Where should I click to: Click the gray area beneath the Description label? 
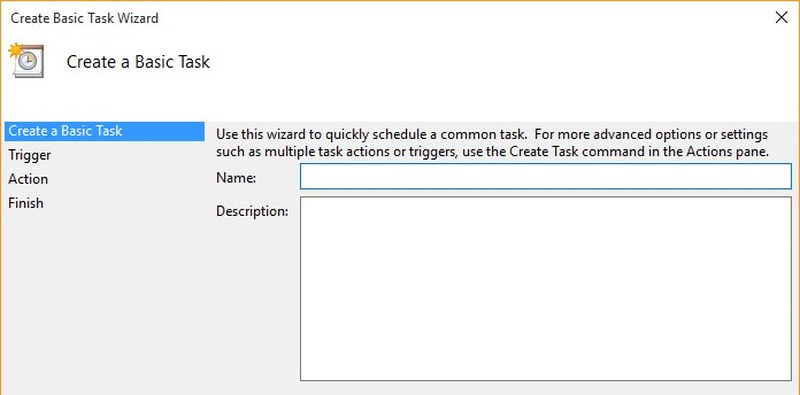pos(252,301)
